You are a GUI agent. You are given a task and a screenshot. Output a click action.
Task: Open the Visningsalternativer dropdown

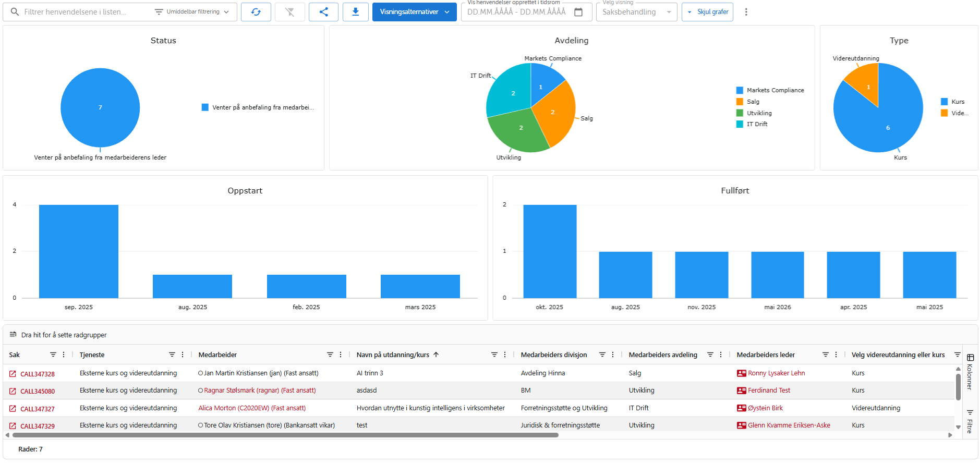coord(414,12)
